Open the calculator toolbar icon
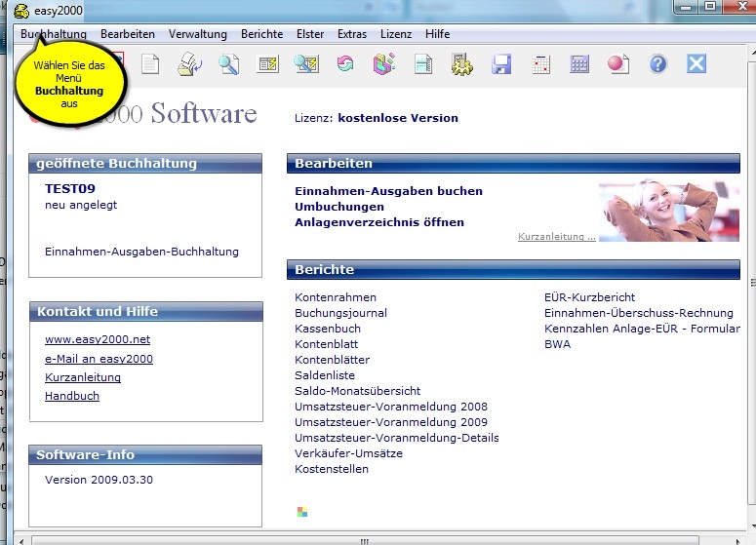This screenshot has width=756, height=545. (579, 64)
